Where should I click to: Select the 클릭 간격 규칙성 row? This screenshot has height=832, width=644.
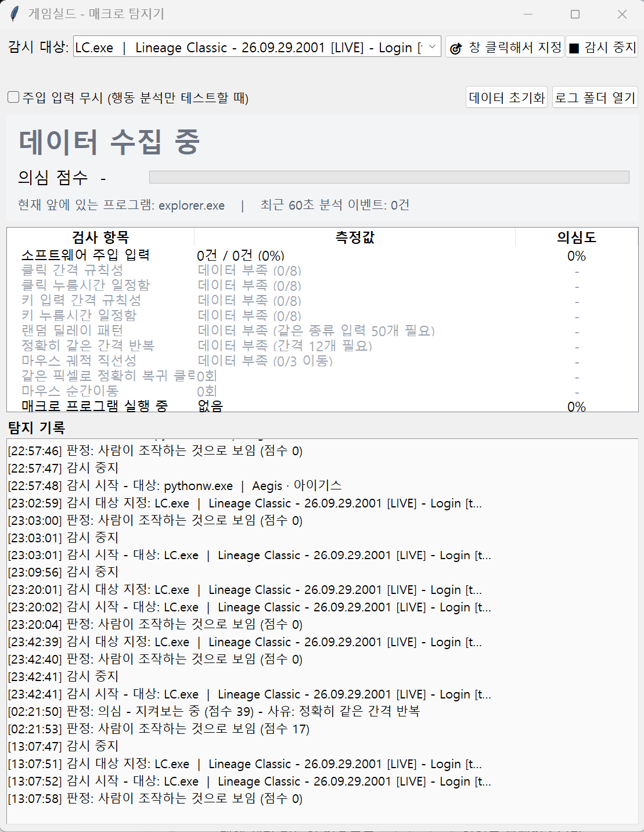(x=323, y=271)
